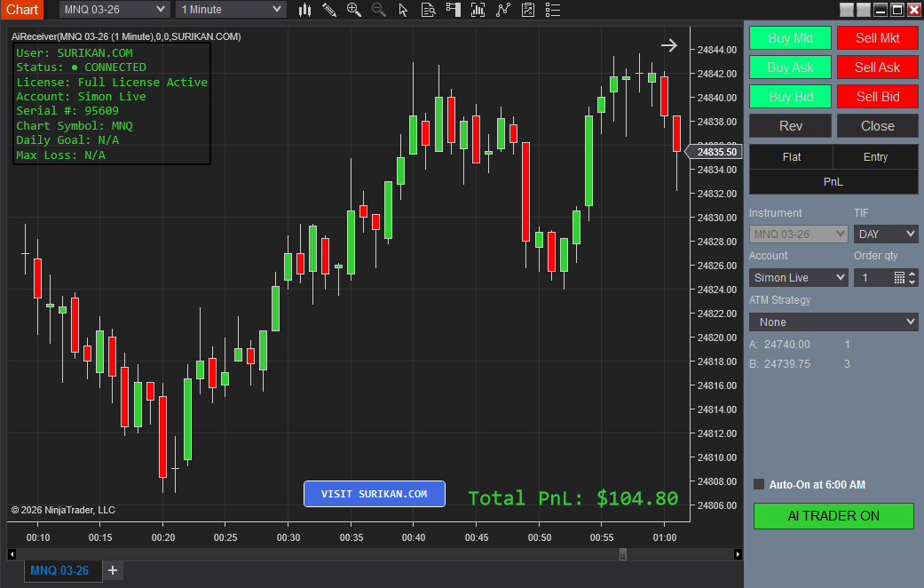The width and height of the screenshot is (924, 588).
Task: Click the VISIT SURIKAN.COM link
Action: [374, 494]
